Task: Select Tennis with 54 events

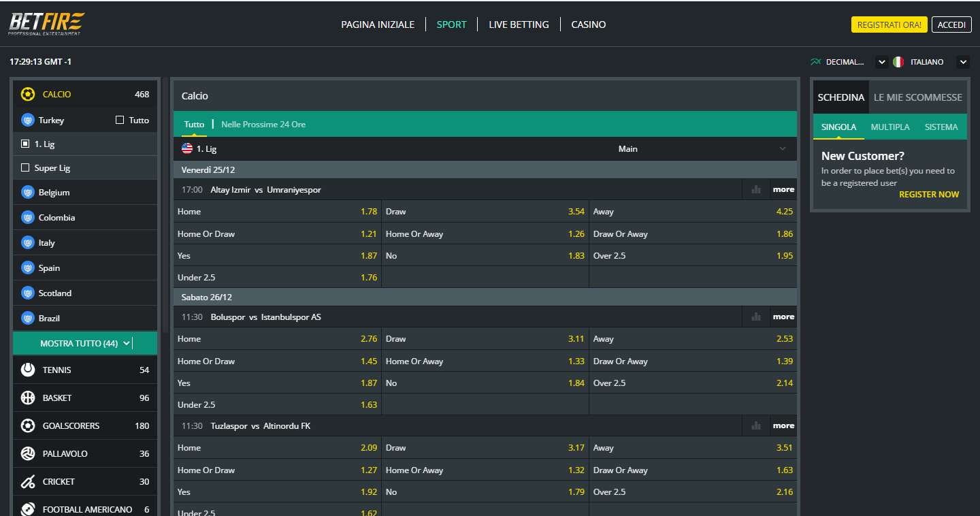Action: point(85,370)
